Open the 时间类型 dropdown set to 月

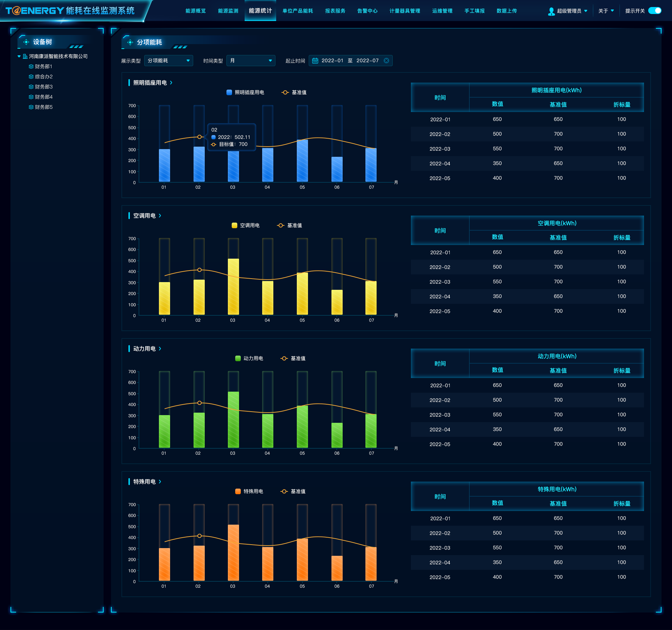tap(251, 61)
